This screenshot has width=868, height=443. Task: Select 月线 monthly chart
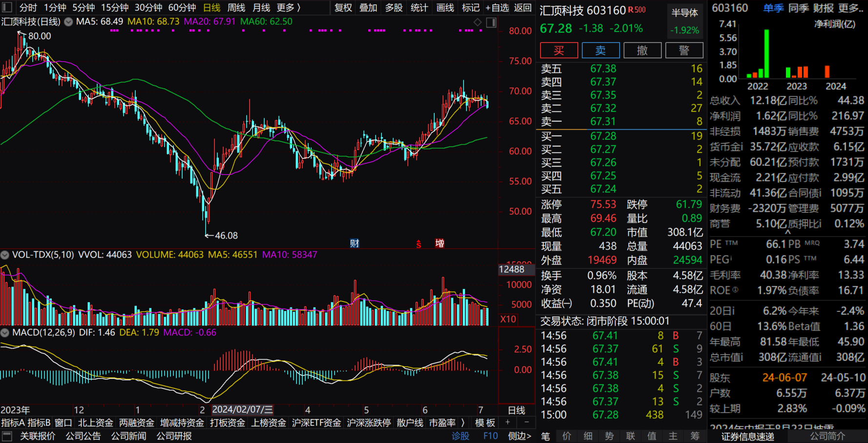coord(261,8)
